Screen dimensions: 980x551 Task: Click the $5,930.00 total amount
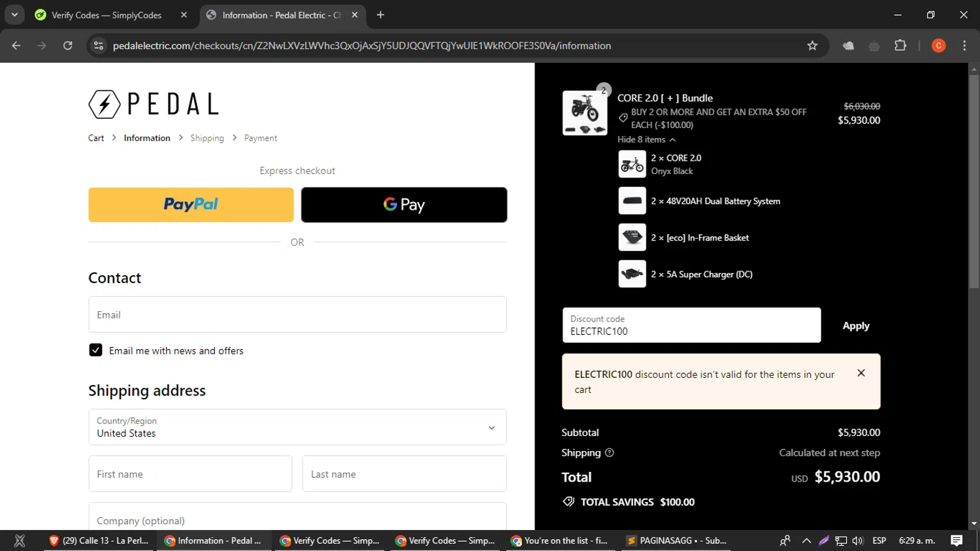coord(847,477)
